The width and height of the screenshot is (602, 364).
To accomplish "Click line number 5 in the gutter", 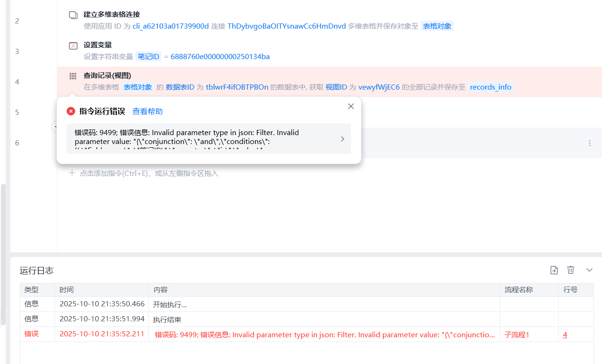I will (17, 112).
